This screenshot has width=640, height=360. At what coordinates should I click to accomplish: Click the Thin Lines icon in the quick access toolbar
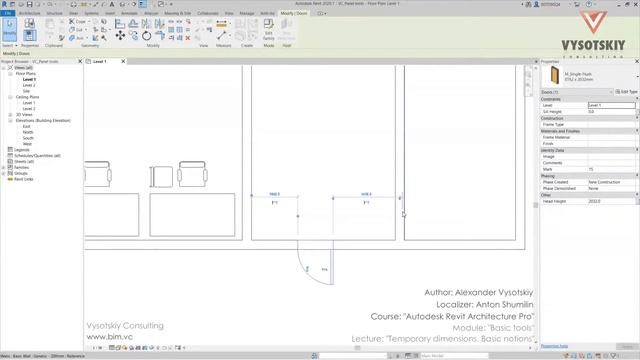tap(142, 4)
